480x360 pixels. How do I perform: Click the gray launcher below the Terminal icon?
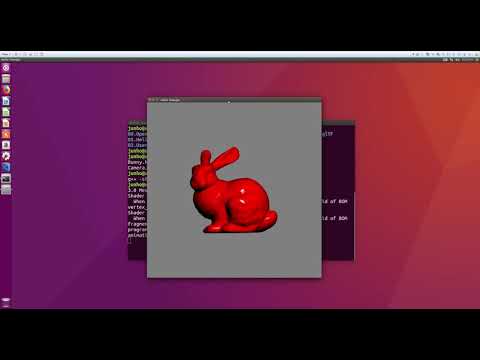6,190
